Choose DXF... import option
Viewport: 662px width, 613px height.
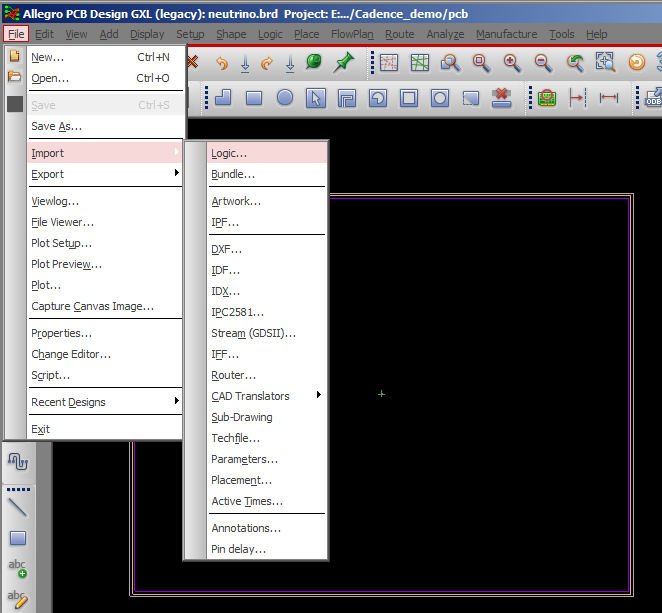(267, 249)
